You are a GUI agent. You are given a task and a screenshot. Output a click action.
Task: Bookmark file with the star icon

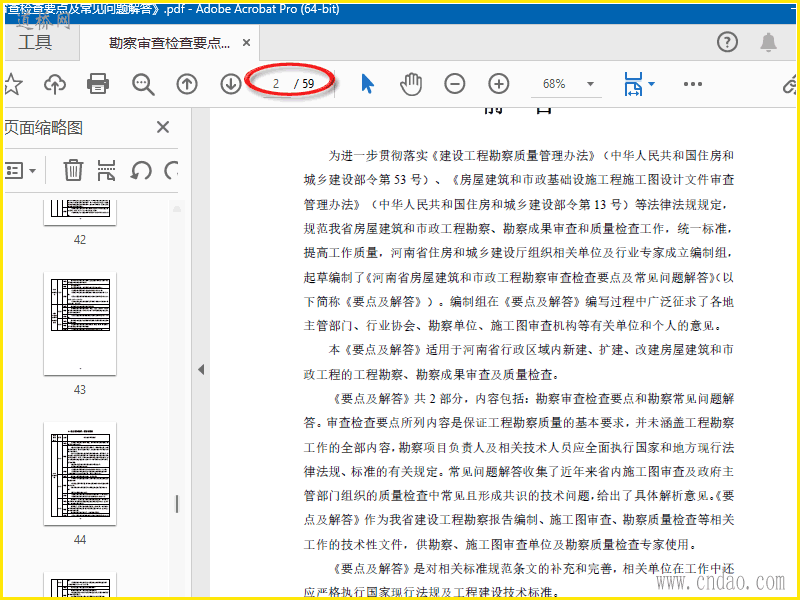pos(13,84)
